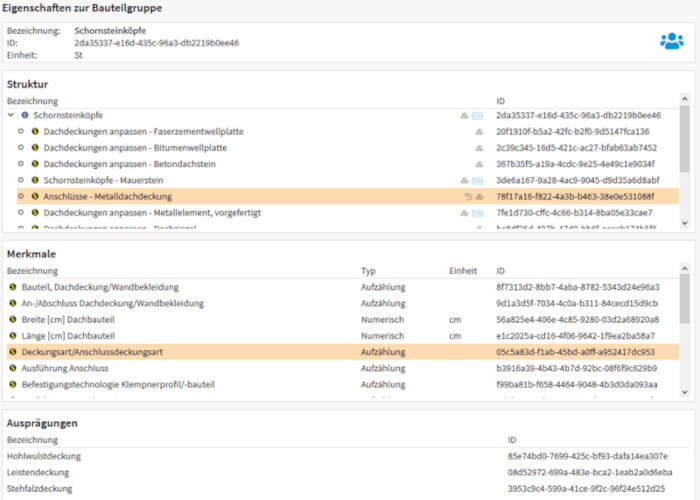Click DIN badge in Metallelement, vorgefertigt row
700x500 pixels.
coord(478,213)
